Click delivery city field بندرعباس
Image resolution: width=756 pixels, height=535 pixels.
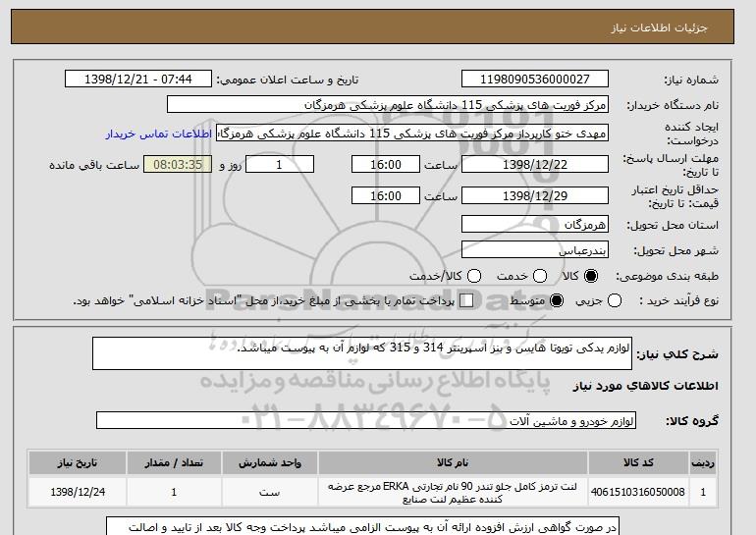535,249
